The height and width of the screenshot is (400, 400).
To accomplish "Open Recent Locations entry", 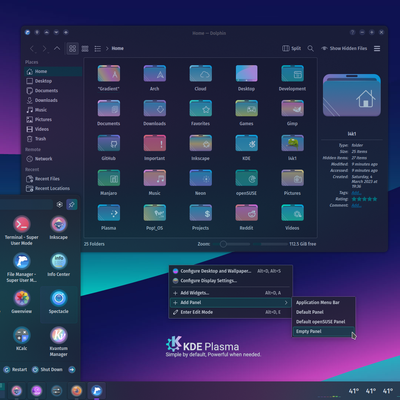I will tap(53, 189).
